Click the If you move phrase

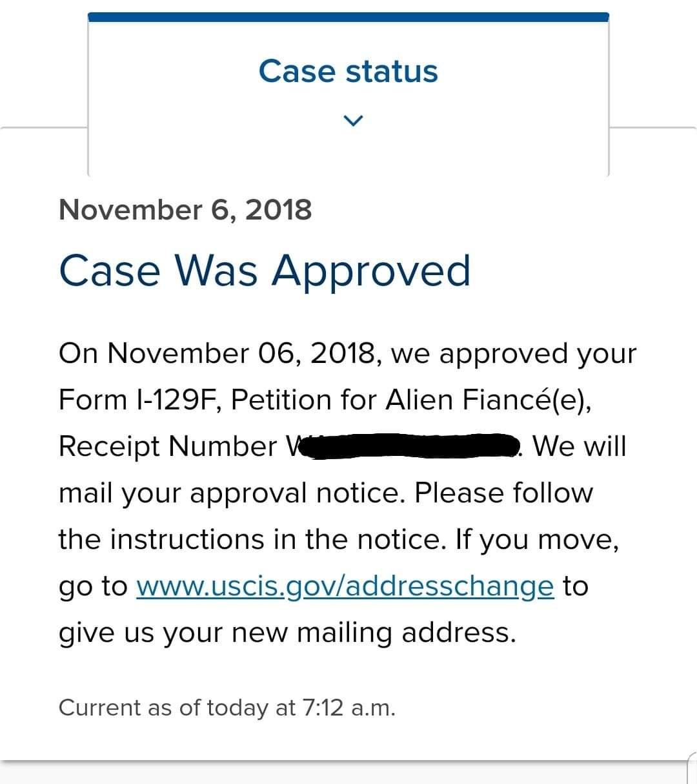point(538,540)
